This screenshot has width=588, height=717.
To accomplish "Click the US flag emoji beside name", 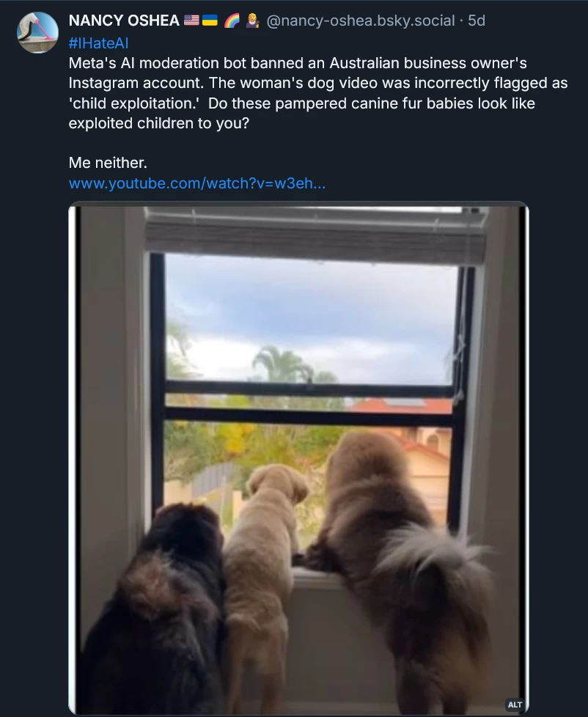I will point(191,21).
